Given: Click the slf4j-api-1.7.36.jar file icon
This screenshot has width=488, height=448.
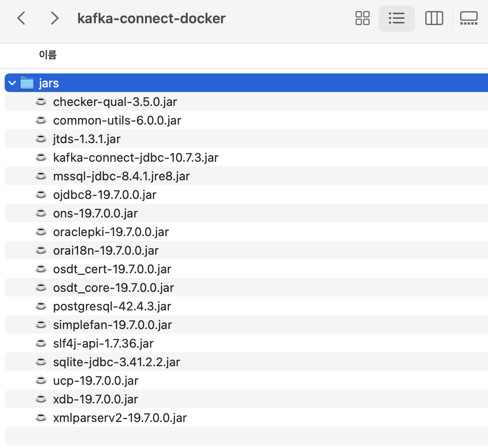Looking at the screenshot, I should click(41, 343).
